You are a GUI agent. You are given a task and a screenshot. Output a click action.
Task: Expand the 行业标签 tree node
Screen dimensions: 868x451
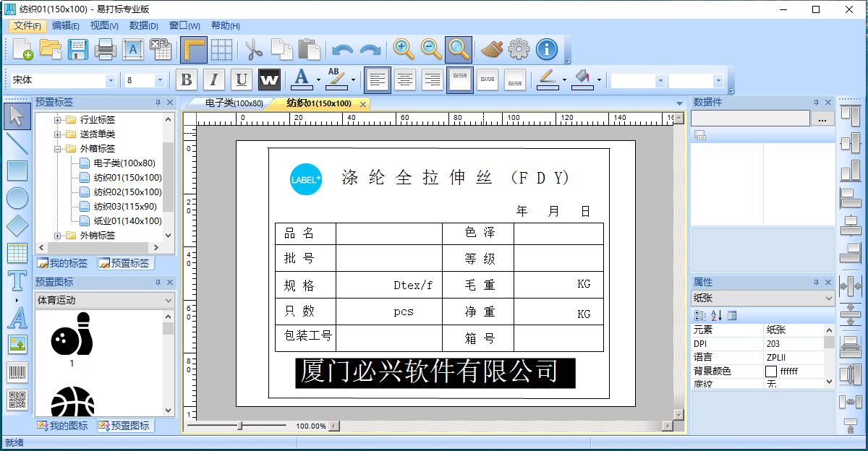click(57, 120)
